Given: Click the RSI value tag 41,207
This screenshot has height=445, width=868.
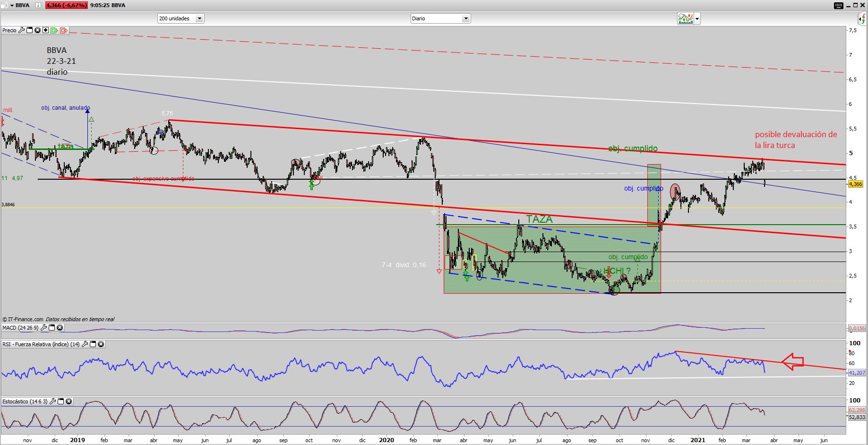Looking at the screenshot, I should 857,373.
